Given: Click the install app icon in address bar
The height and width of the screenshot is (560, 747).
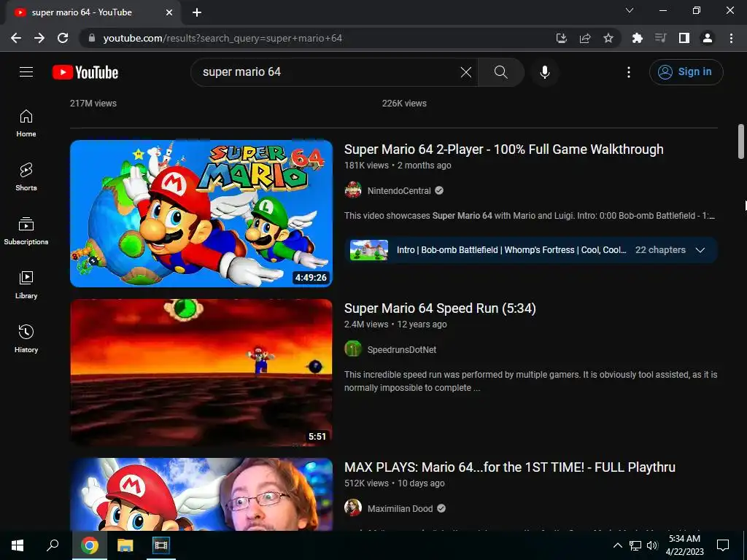Looking at the screenshot, I should point(562,38).
